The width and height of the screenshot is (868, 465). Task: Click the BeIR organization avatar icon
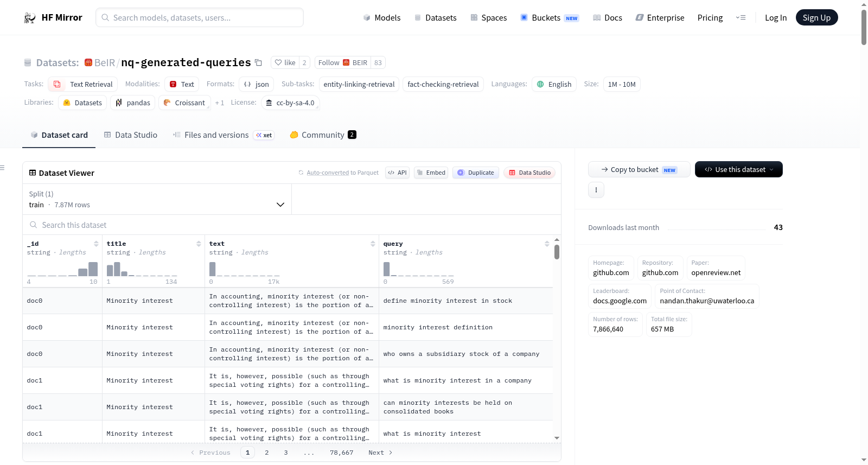[88, 63]
